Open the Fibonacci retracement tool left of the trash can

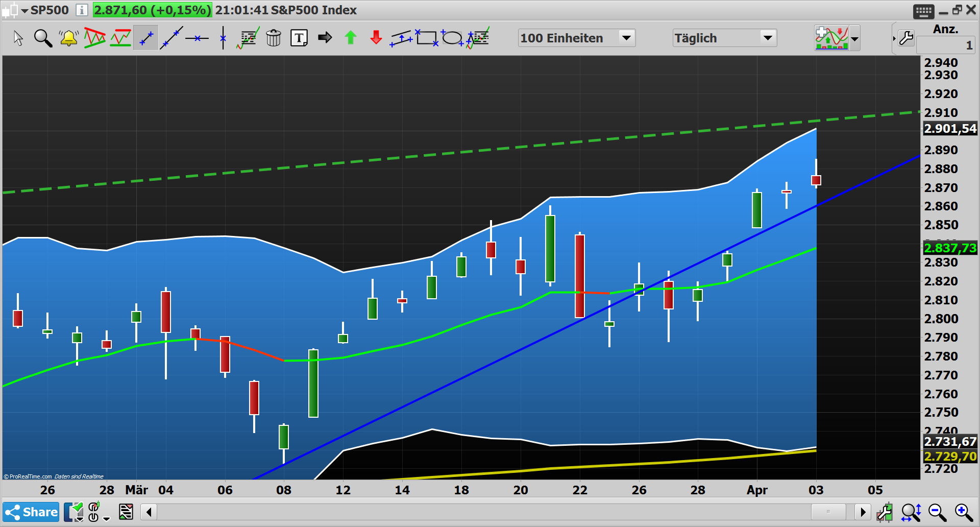248,38
